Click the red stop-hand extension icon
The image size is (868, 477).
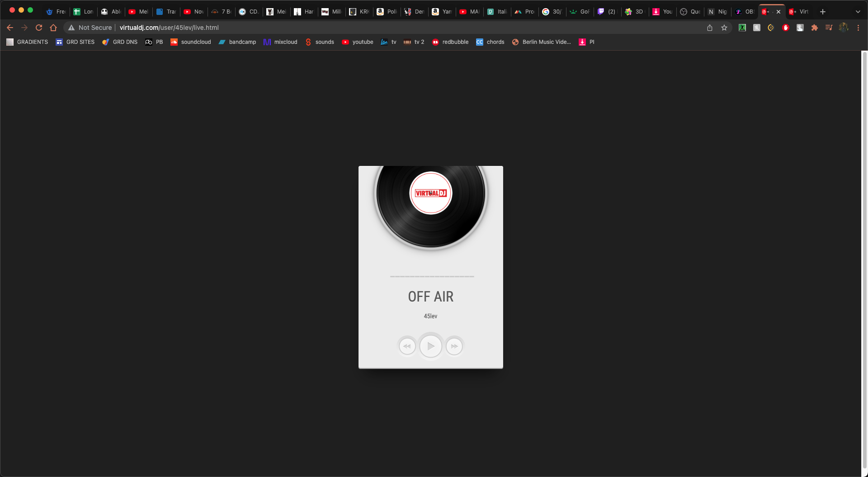786,28
